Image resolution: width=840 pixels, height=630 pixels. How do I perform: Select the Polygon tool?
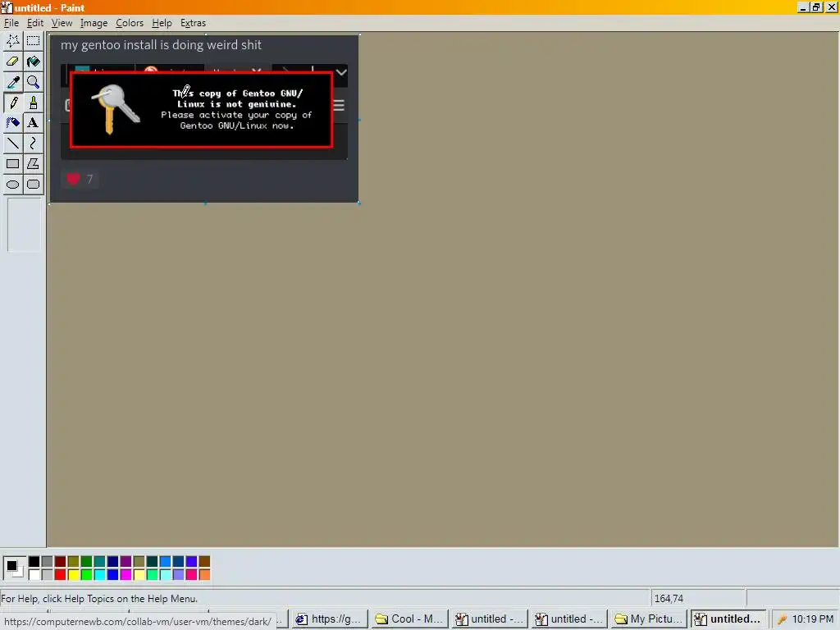[33, 163]
